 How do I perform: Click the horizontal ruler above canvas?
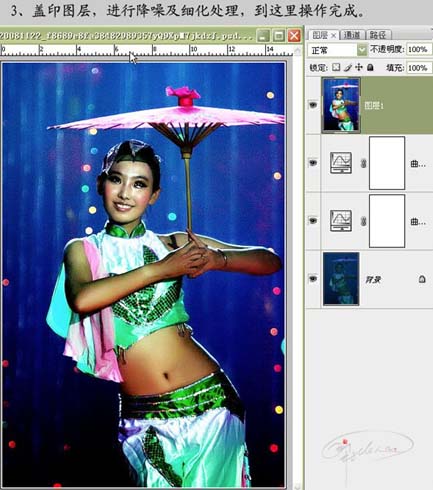point(147,50)
